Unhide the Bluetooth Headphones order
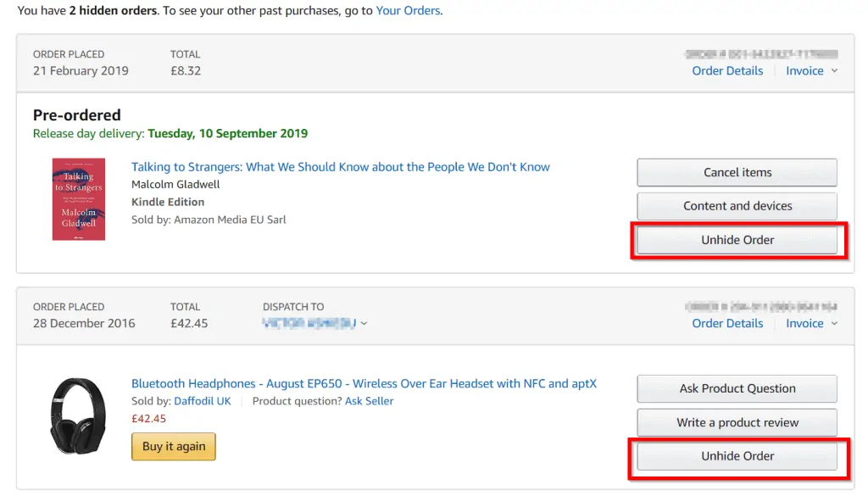Image resolution: width=868 pixels, height=496 pixels. 737,456
